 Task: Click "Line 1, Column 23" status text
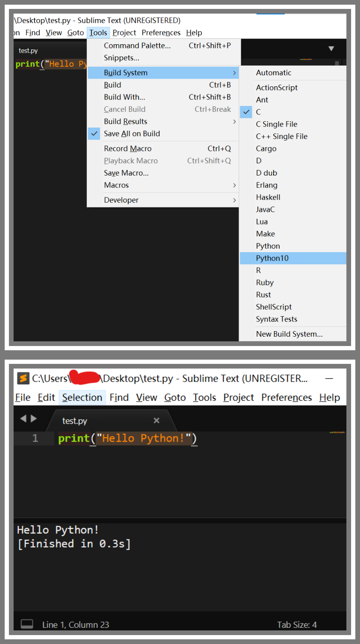(76, 624)
